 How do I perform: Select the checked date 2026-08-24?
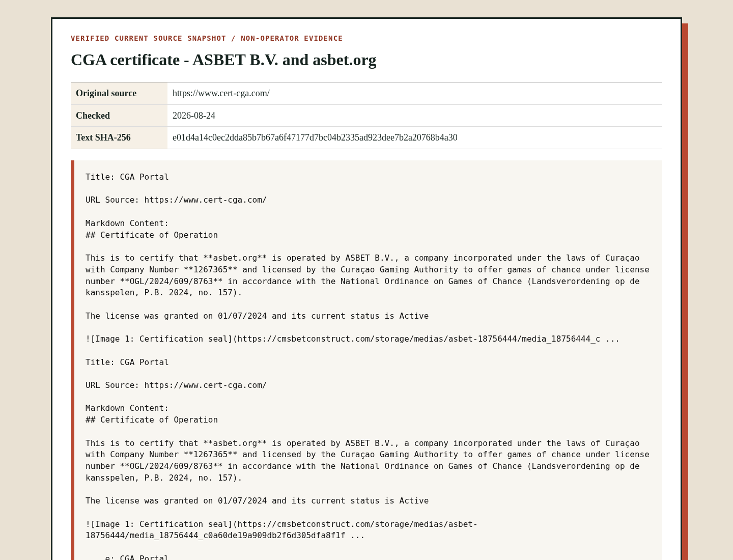pyautogui.click(x=194, y=116)
